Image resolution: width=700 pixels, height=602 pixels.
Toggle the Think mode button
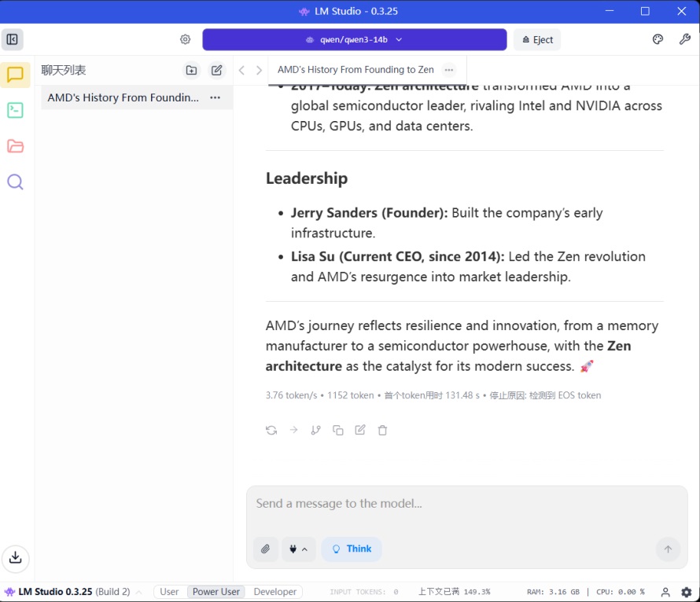click(351, 549)
